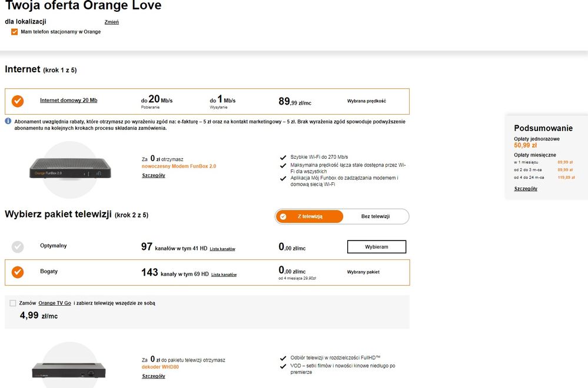Open the Orange TV Go link

tap(55, 303)
